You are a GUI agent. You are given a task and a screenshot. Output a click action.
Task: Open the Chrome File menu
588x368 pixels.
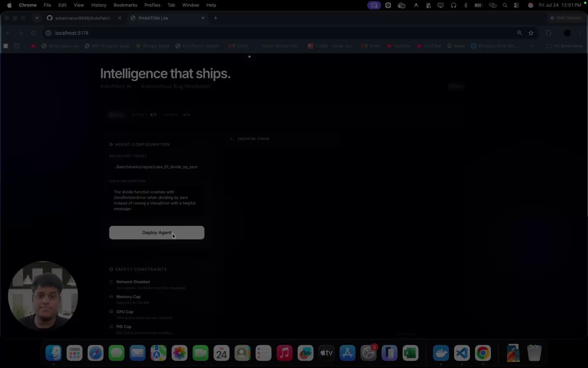47,5
